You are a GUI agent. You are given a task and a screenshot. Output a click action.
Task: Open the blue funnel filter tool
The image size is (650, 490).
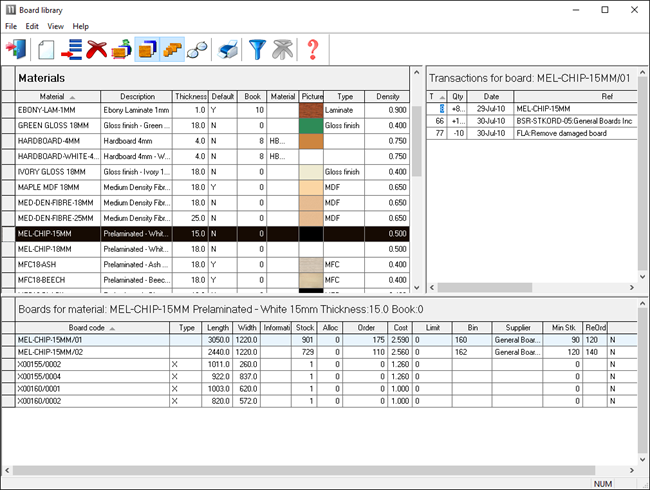click(258, 48)
